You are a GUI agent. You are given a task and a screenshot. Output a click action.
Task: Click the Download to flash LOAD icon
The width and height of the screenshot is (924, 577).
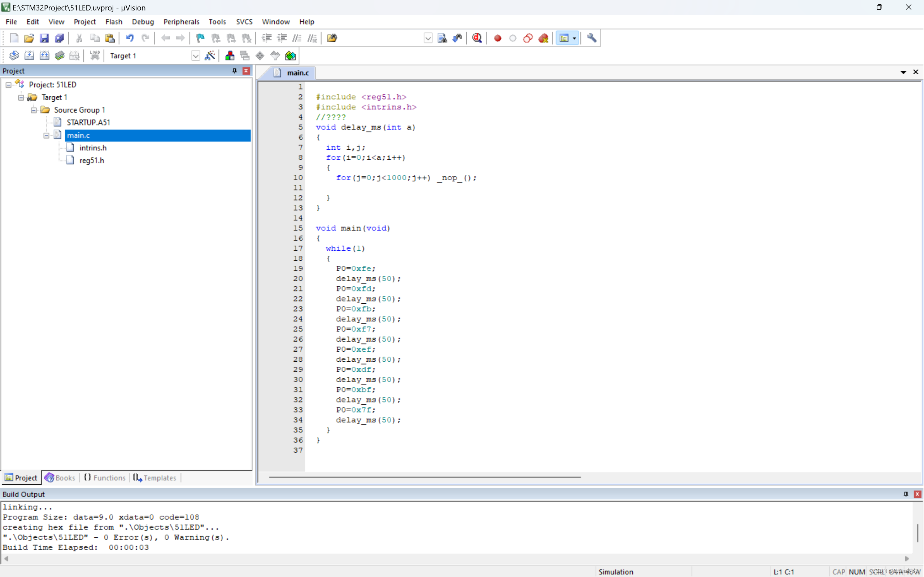(95, 56)
